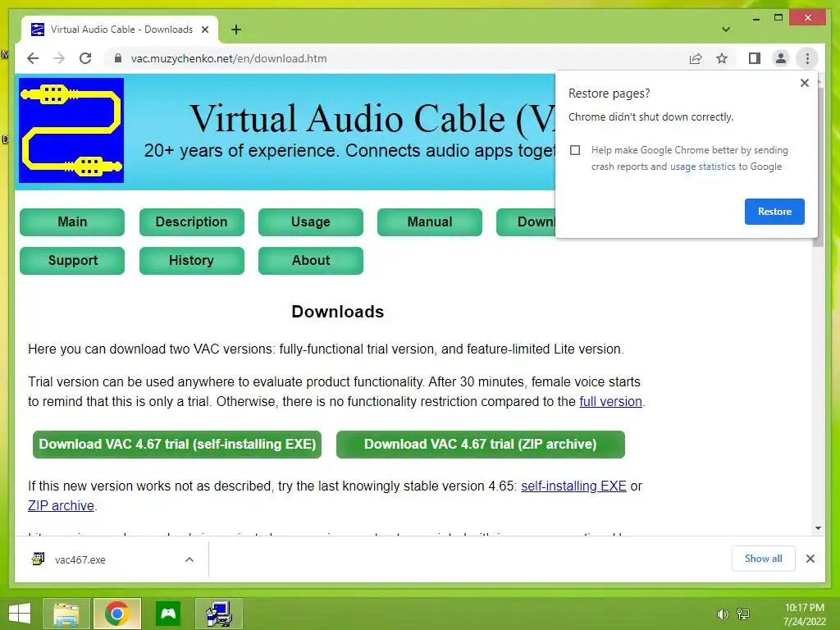This screenshot has width=840, height=630.
Task: Close the Virtual Audio Cable tab
Action: [204, 30]
